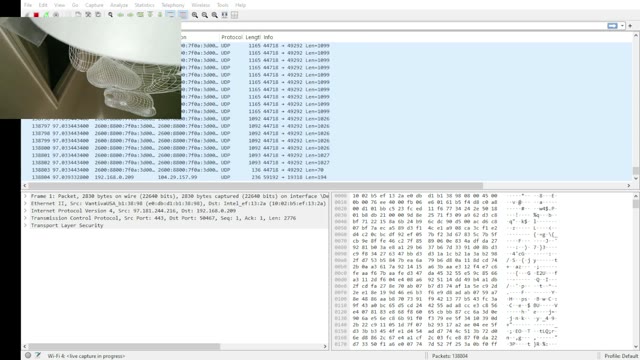The image size is (640, 360).
Task: Open the Analyze menu
Action: tap(119, 5)
